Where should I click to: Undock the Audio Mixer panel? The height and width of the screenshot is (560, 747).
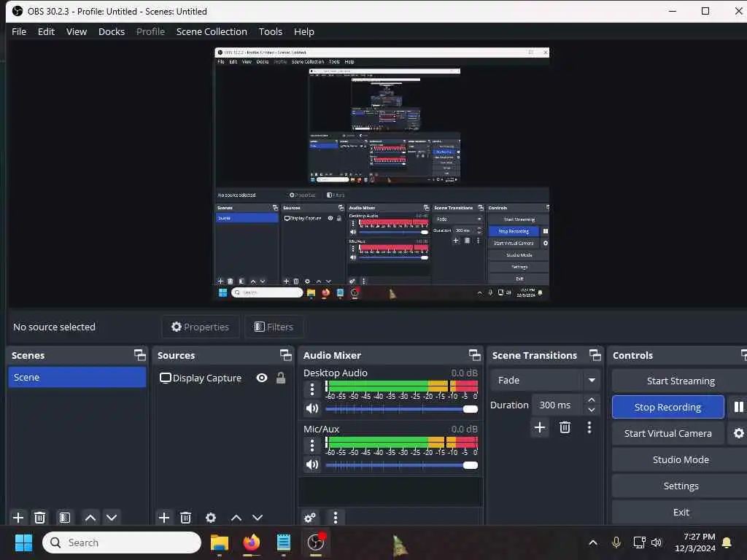[474, 355]
